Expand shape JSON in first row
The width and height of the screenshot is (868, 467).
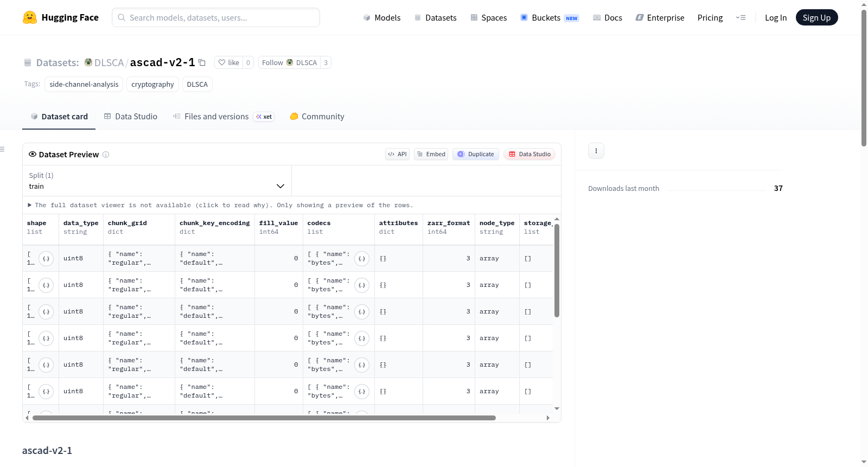(46, 259)
